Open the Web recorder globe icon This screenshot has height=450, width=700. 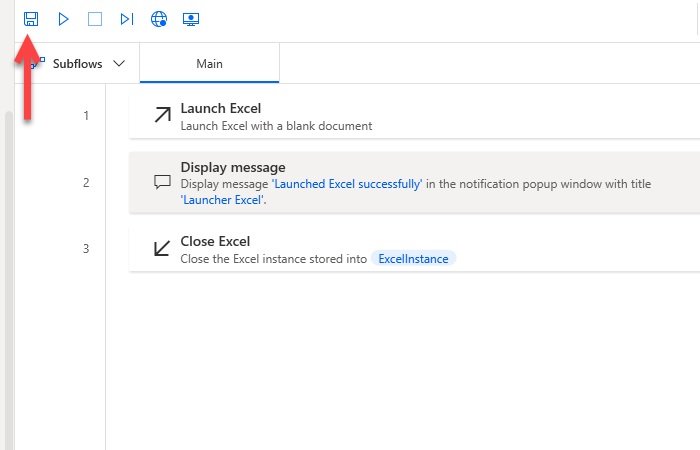click(158, 19)
